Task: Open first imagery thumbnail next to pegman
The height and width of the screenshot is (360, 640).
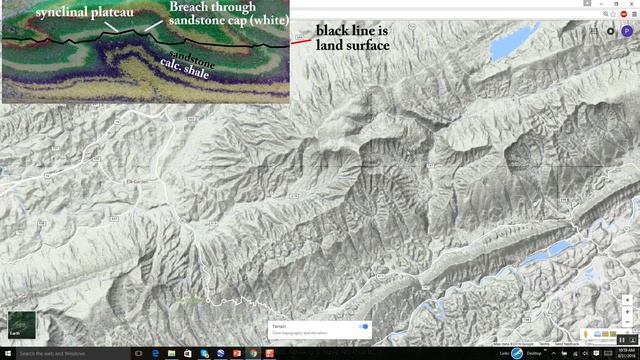Action: click(598, 334)
